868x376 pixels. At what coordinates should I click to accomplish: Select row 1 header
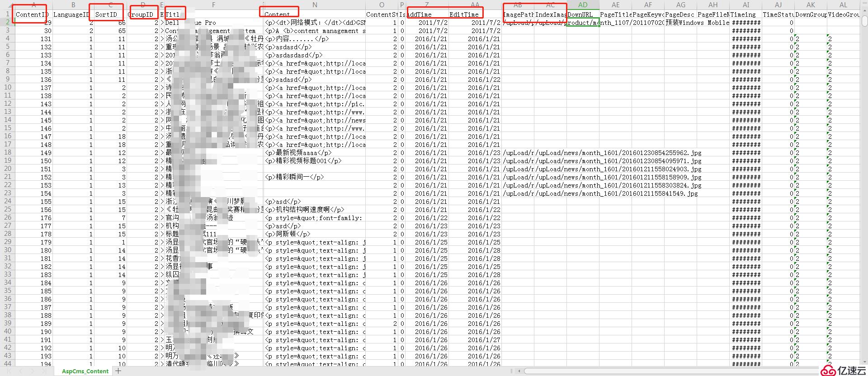pyautogui.click(x=7, y=14)
